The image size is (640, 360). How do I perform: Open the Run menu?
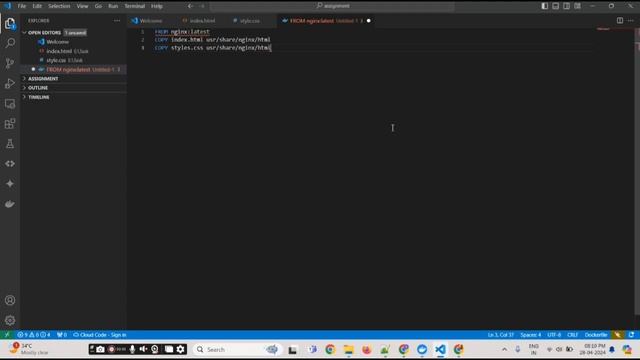(113, 6)
